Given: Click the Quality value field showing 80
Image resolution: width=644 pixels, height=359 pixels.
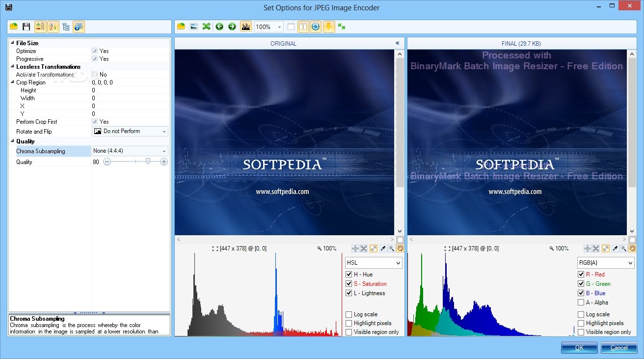Looking at the screenshot, I should pos(96,162).
